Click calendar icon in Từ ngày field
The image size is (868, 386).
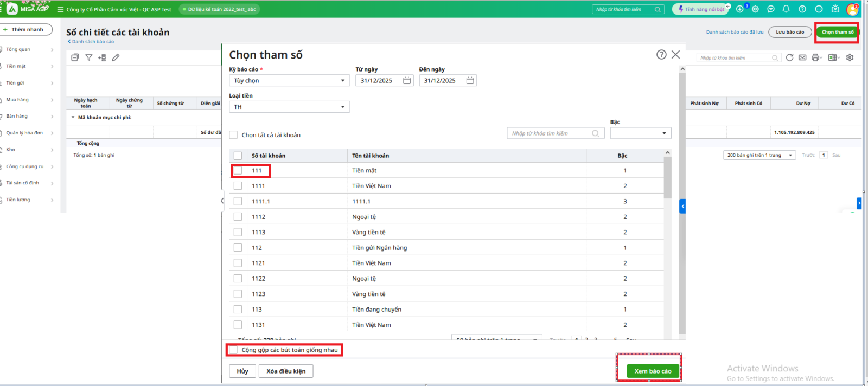point(407,81)
